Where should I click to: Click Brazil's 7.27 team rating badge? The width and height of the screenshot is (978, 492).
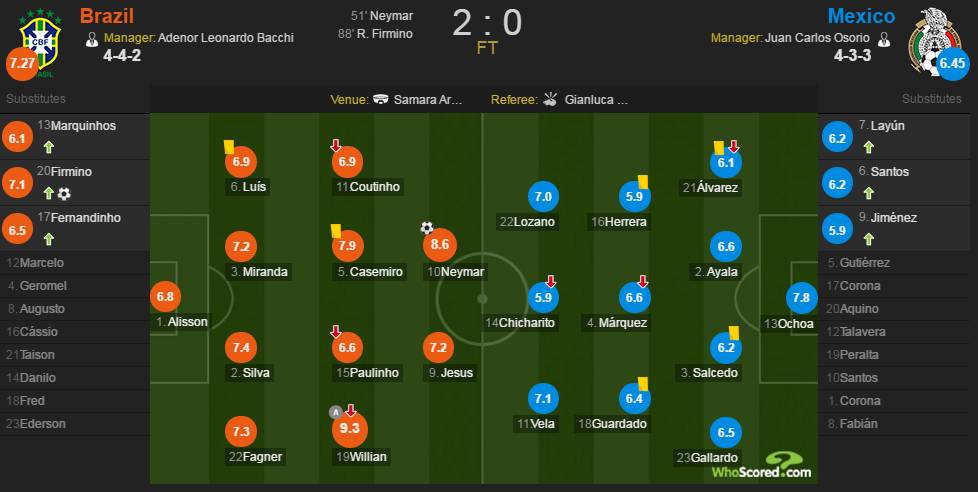point(21,64)
